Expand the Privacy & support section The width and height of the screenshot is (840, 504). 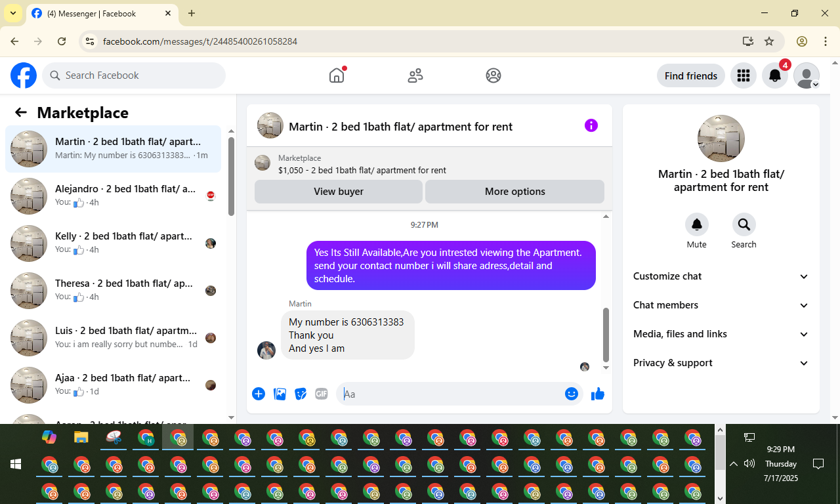[x=721, y=363]
